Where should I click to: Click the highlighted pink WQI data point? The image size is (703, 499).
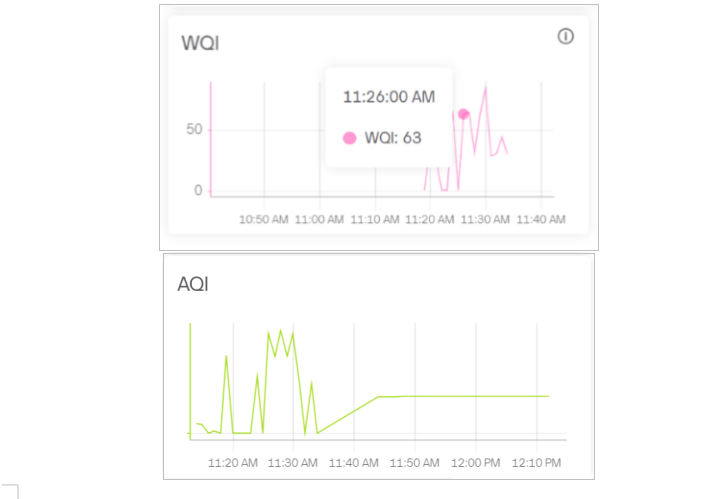pyautogui.click(x=463, y=114)
